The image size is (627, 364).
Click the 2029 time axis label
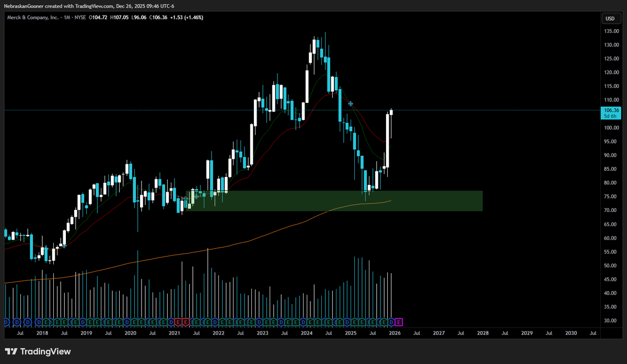pos(527,333)
